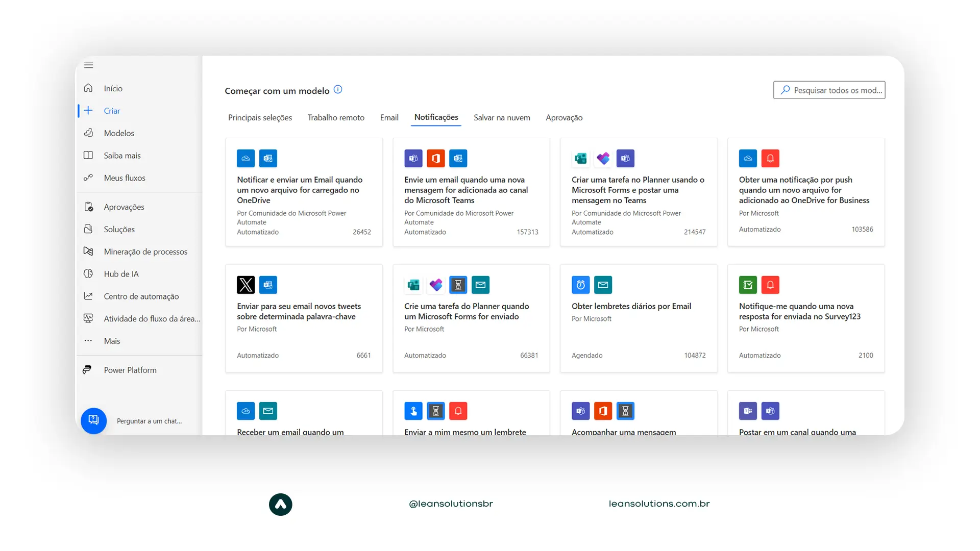The width and height of the screenshot is (980, 551).
Task: Switch to the Aprovação tab
Action: tap(564, 117)
